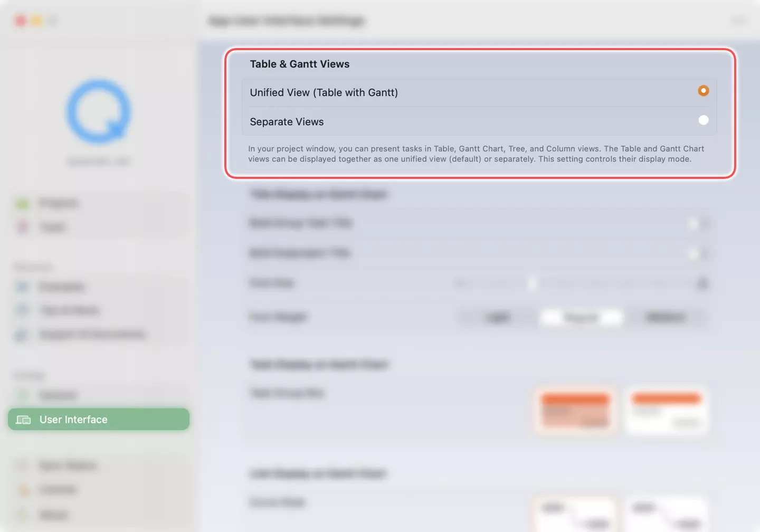Click the User Interface sidebar icon
The height and width of the screenshot is (532, 760).
coord(23,420)
